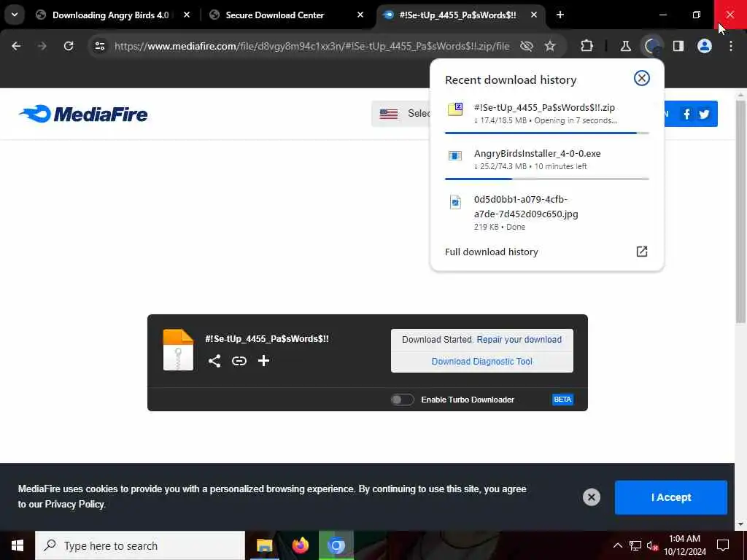The width and height of the screenshot is (747, 560).
Task: Open Firefox from taskbar
Action: pyautogui.click(x=300, y=545)
